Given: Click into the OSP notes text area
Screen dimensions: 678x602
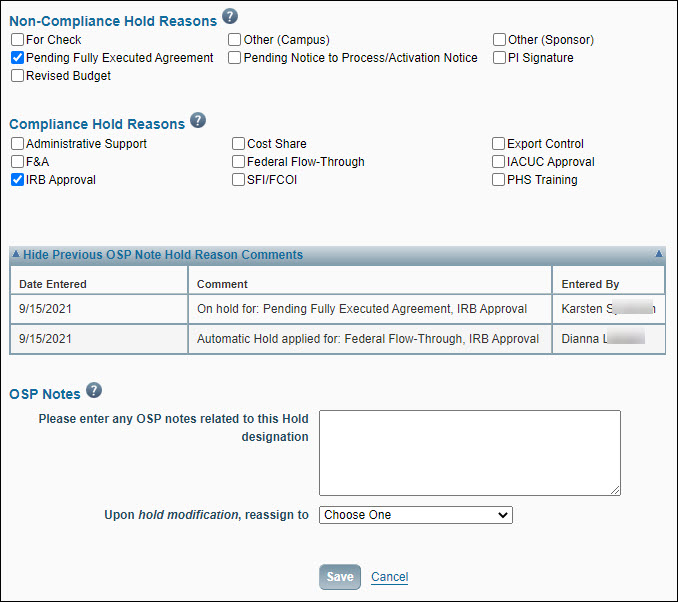Looking at the screenshot, I should point(469,452).
